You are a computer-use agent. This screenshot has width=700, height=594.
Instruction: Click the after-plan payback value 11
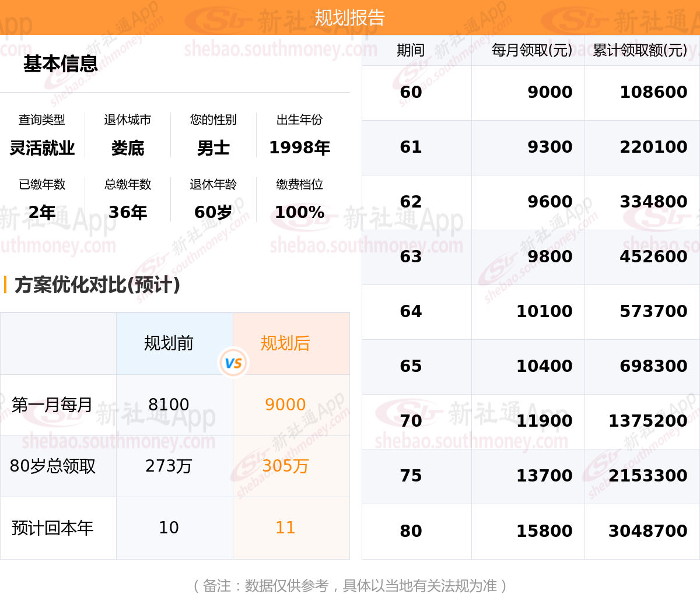coord(285,528)
